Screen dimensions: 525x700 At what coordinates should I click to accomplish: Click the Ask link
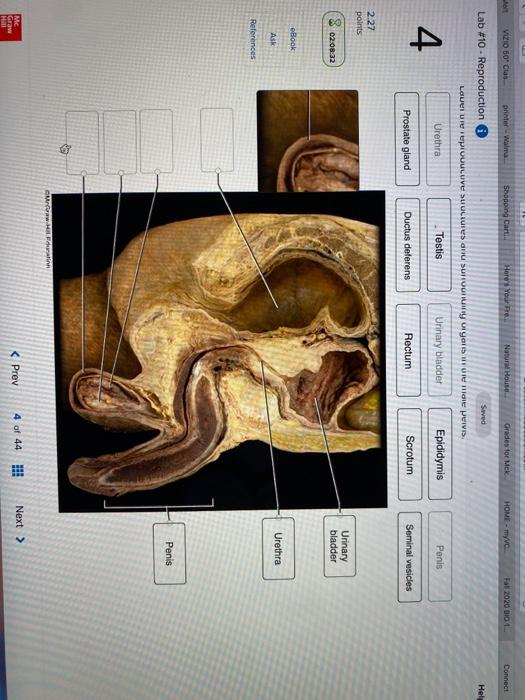pyautogui.click(x=273, y=38)
